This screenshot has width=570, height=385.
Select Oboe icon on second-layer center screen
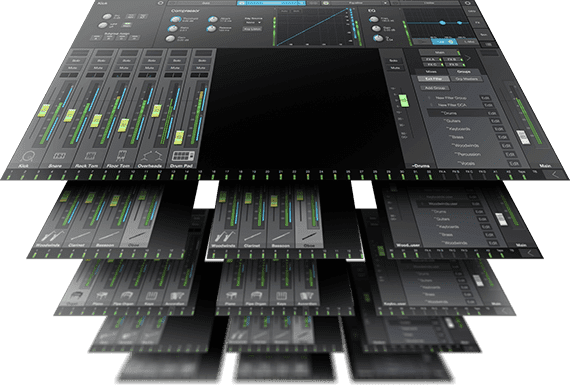[309, 237]
